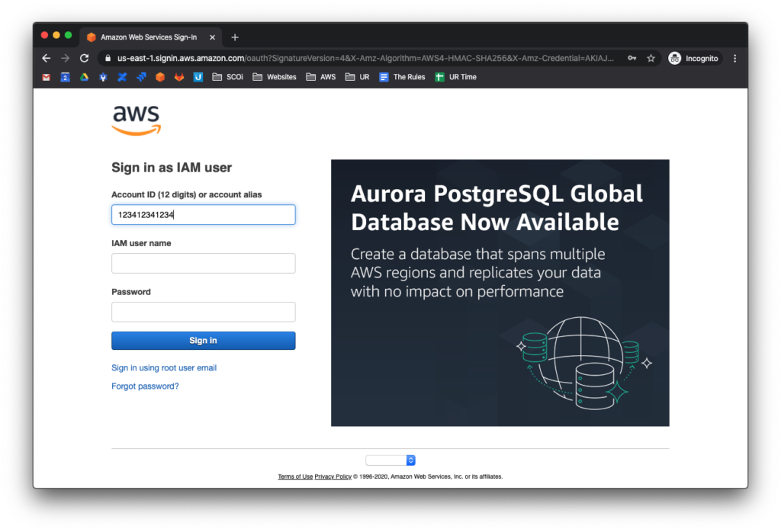Open Chrome's three-dot menu

click(734, 58)
